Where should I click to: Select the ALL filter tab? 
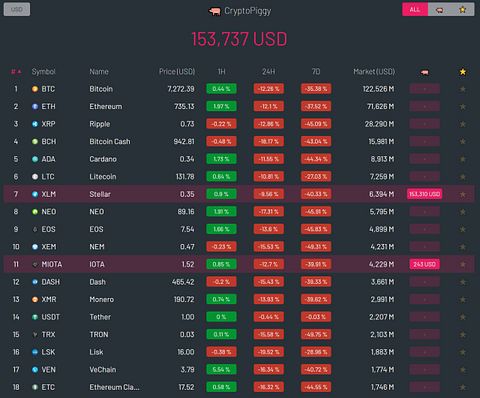415,9
